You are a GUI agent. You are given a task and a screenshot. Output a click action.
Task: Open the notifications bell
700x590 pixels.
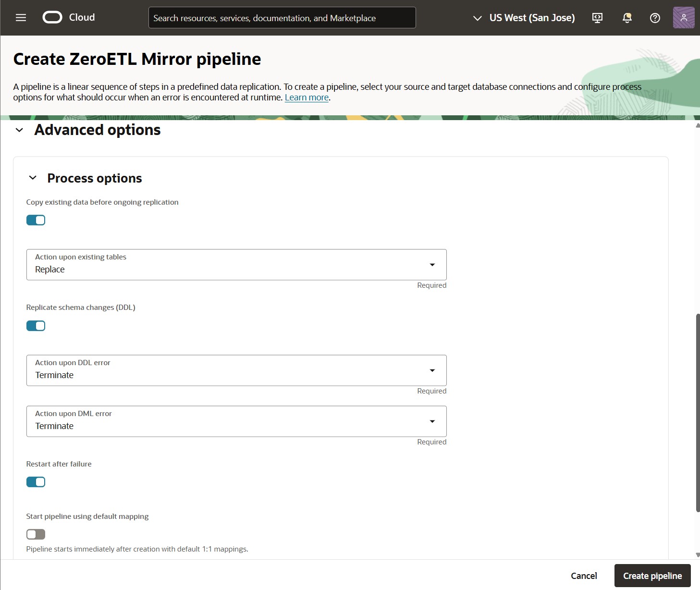pos(626,18)
